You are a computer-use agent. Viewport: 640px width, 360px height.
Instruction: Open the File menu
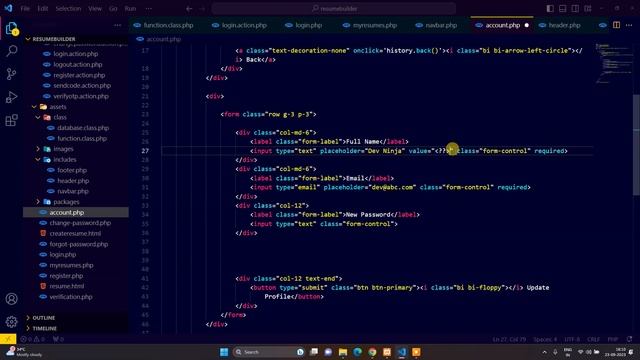[x=25, y=9]
